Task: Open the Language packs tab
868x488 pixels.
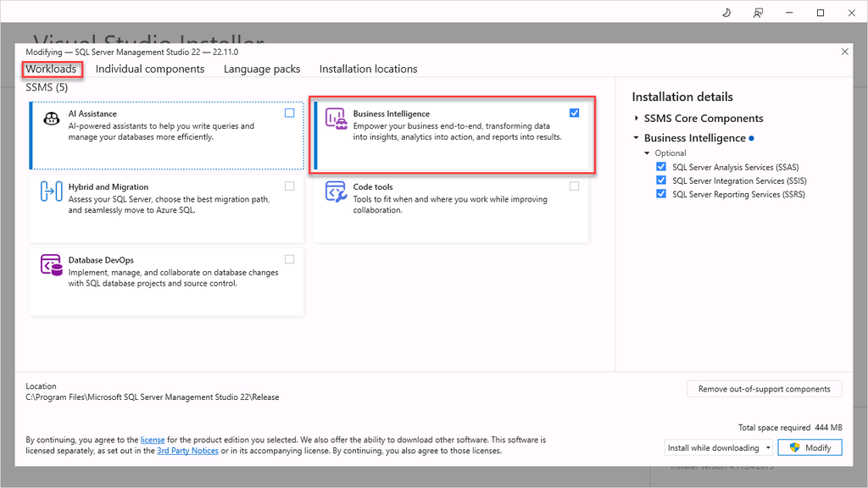Action: pyautogui.click(x=262, y=69)
